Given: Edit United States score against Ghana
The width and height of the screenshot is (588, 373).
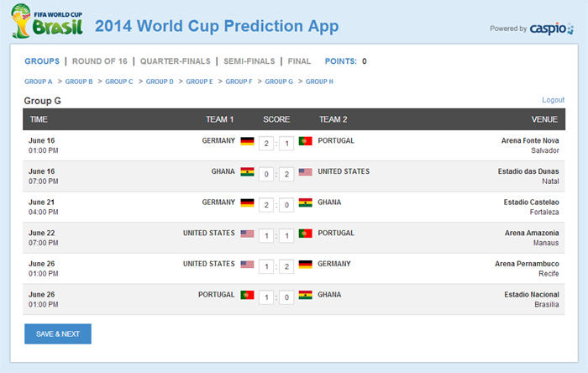Looking at the screenshot, I should (286, 174).
